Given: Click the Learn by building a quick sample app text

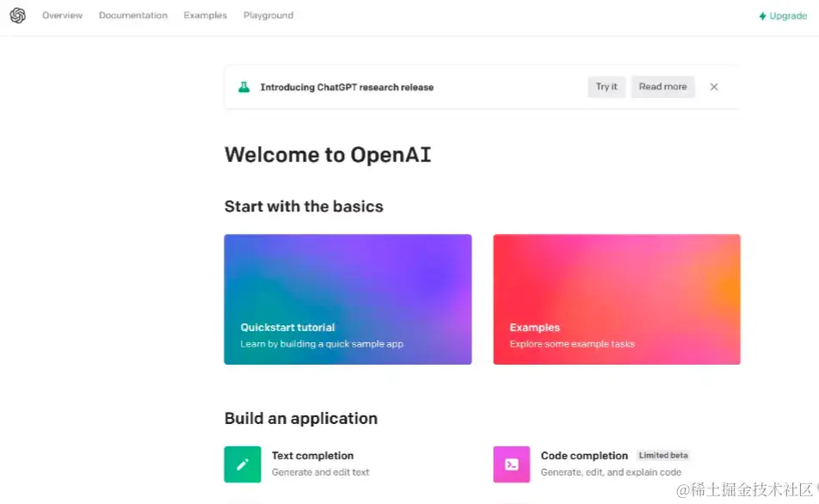Looking at the screenshot, I should point(322,344).
